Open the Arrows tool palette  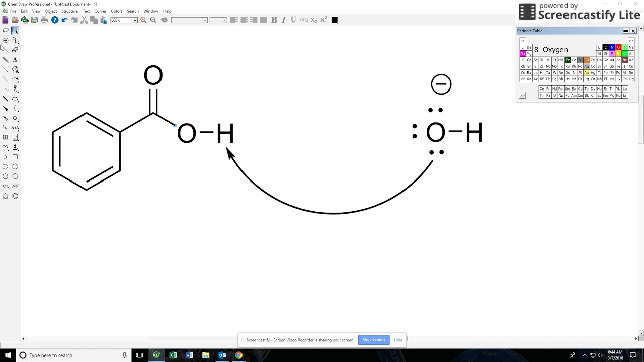coord(15,79)
